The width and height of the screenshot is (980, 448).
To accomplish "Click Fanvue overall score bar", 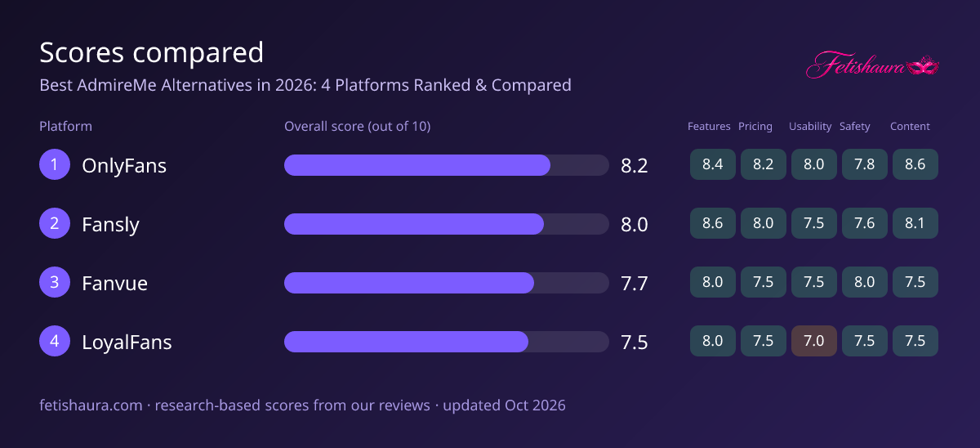I will click(447, 283).
